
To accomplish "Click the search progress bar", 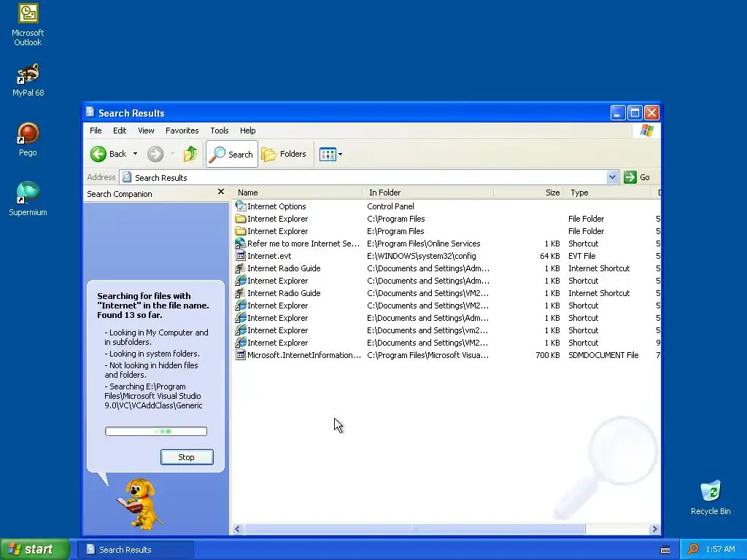I will pyautogui.click(x=156, y=432).
